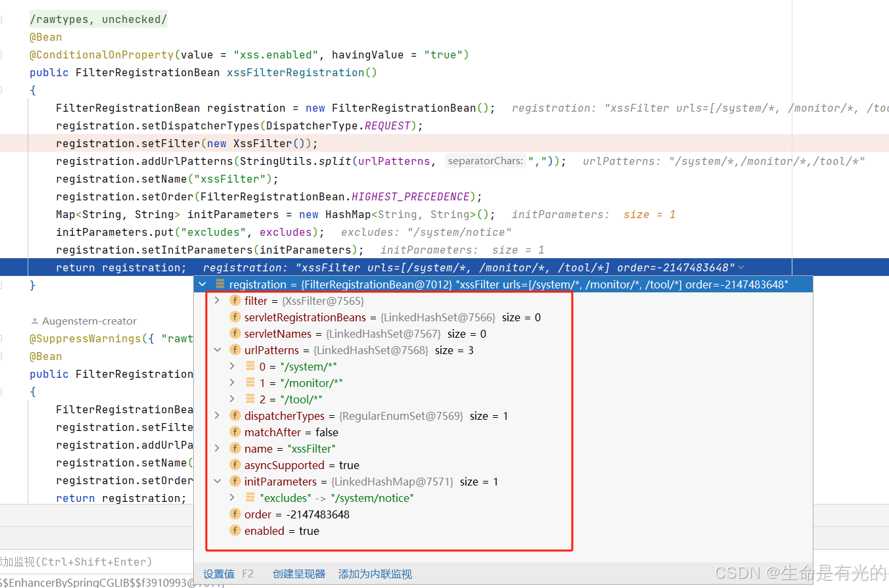Click the field icon beside enabled
This screenshot has height=588, width=889.
coord(235,531)
